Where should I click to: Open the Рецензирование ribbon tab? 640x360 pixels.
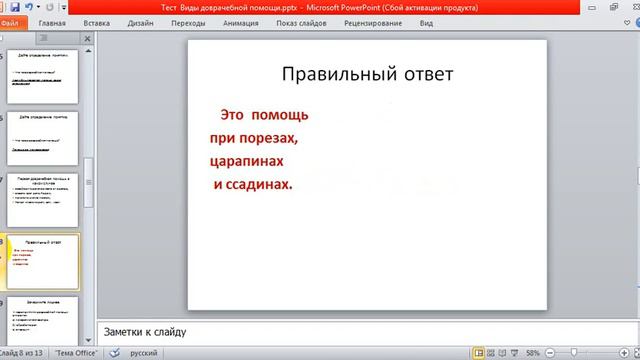coord(373,23)
